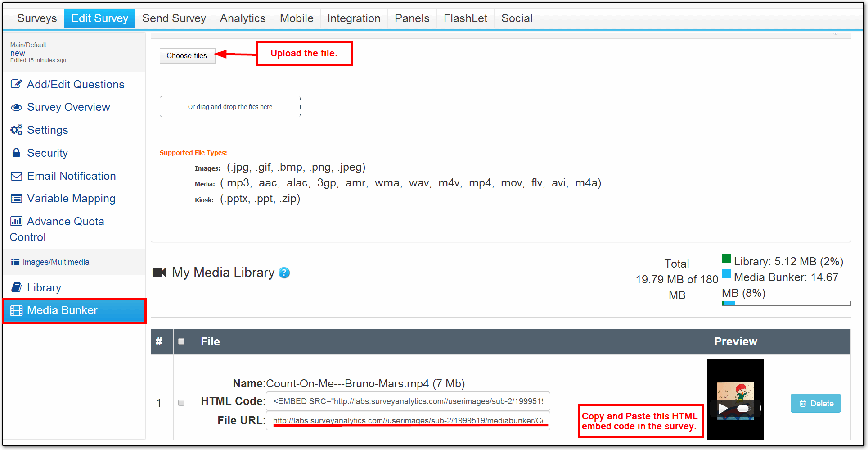Screen dimensions: 868x450
Task: Click the Choose files button
Action: click(x=187, y=56)
